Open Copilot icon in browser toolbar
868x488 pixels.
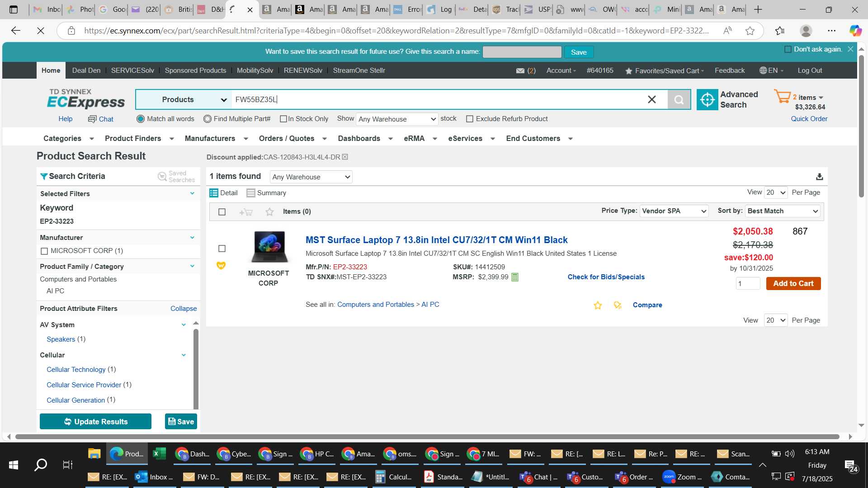click(855, 31)
